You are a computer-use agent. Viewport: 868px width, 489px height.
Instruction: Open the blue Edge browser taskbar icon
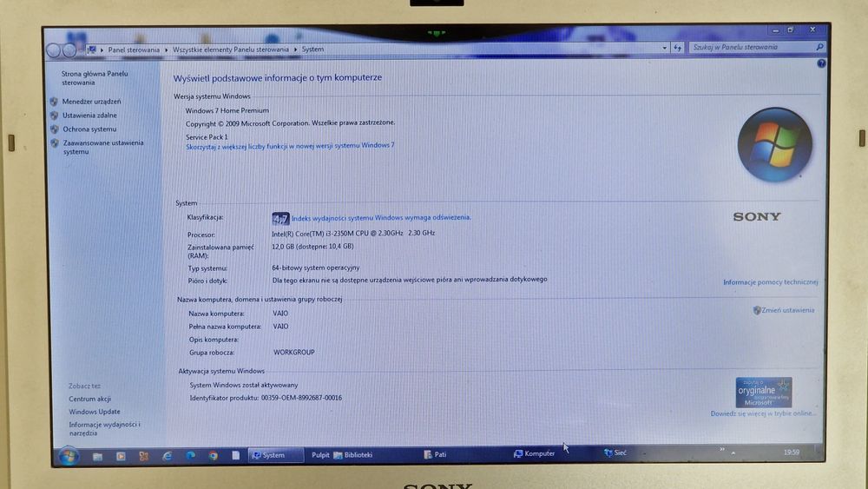[190, 456]
